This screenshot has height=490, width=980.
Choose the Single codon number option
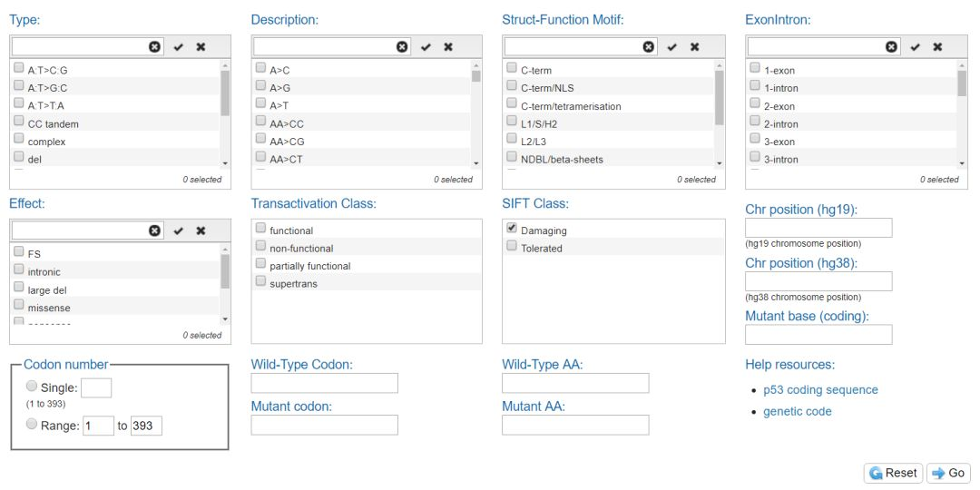click(32, 387)
